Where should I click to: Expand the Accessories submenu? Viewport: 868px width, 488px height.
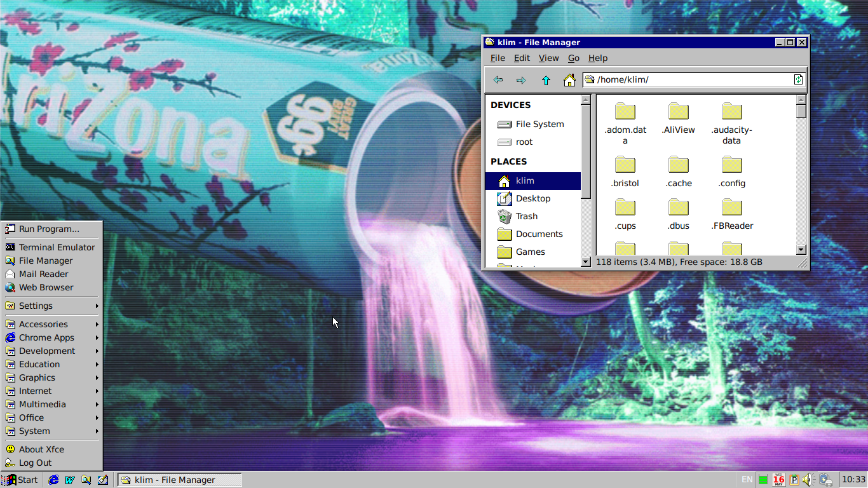(52, 324)
